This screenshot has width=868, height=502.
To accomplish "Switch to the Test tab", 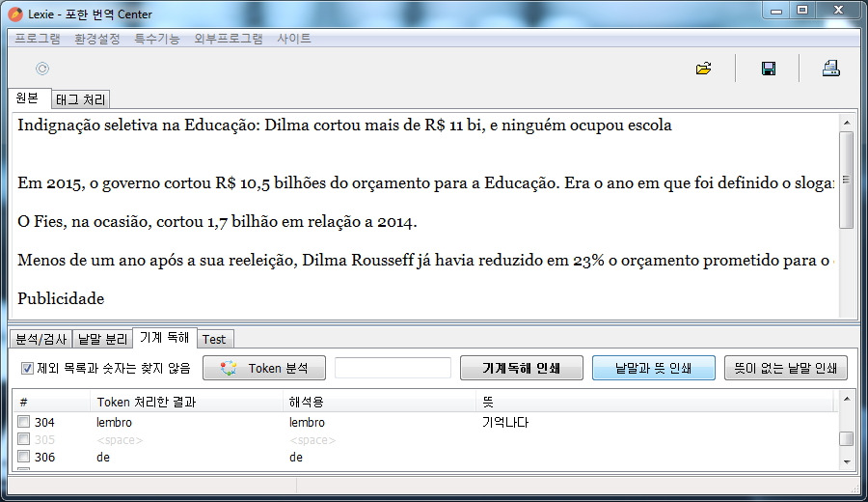I will [x=214, y=339].
